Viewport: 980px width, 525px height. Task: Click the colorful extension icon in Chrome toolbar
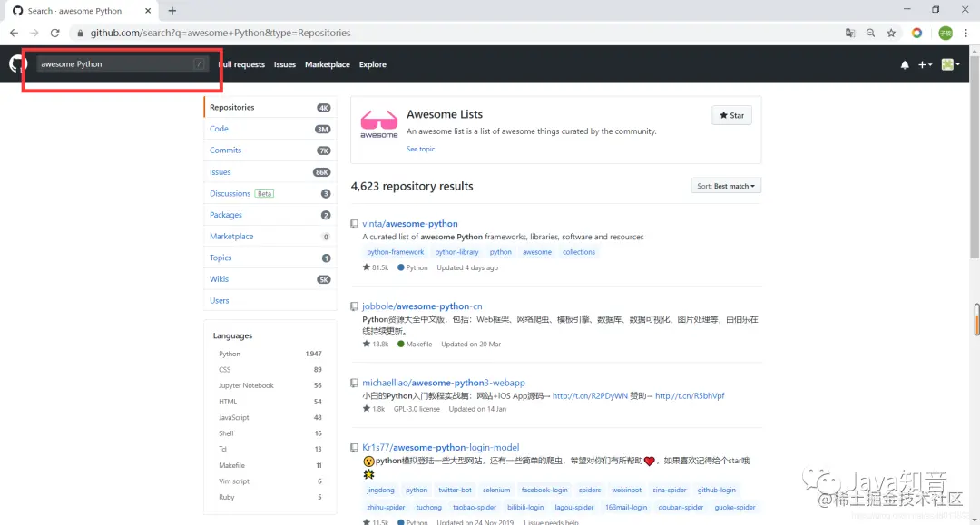click(916, 33)
